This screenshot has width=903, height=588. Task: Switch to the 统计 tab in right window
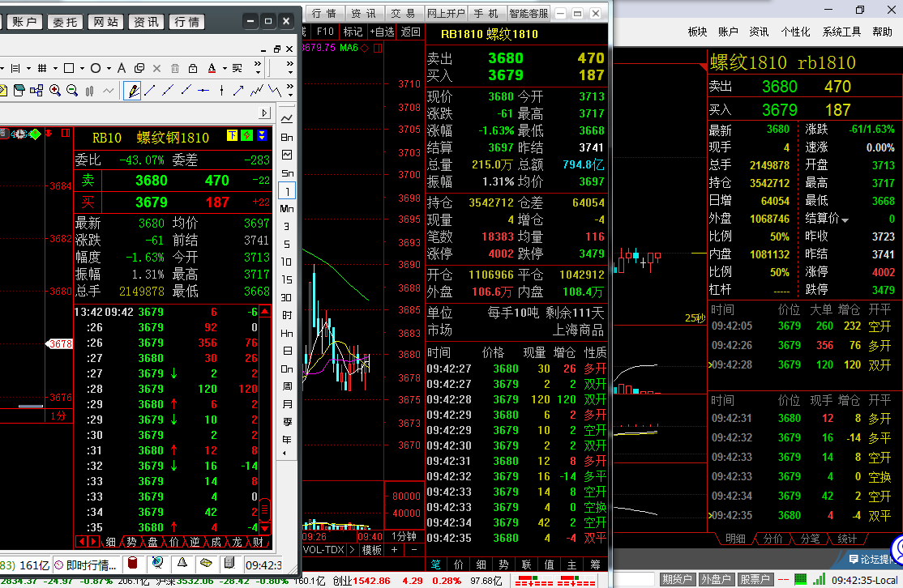pos(846,539)
